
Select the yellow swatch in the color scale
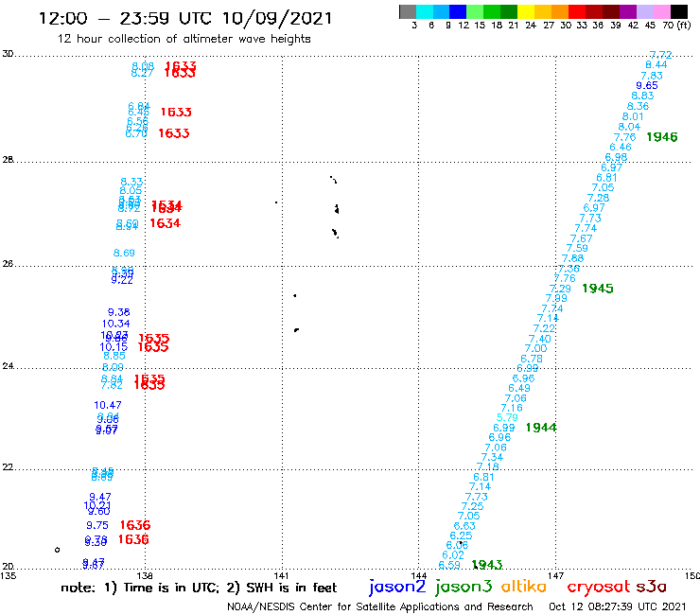point(526,11)
